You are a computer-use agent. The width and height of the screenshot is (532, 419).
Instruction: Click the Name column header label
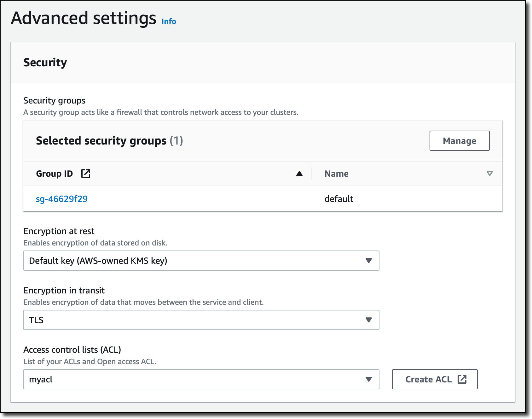tap(336, 174)
